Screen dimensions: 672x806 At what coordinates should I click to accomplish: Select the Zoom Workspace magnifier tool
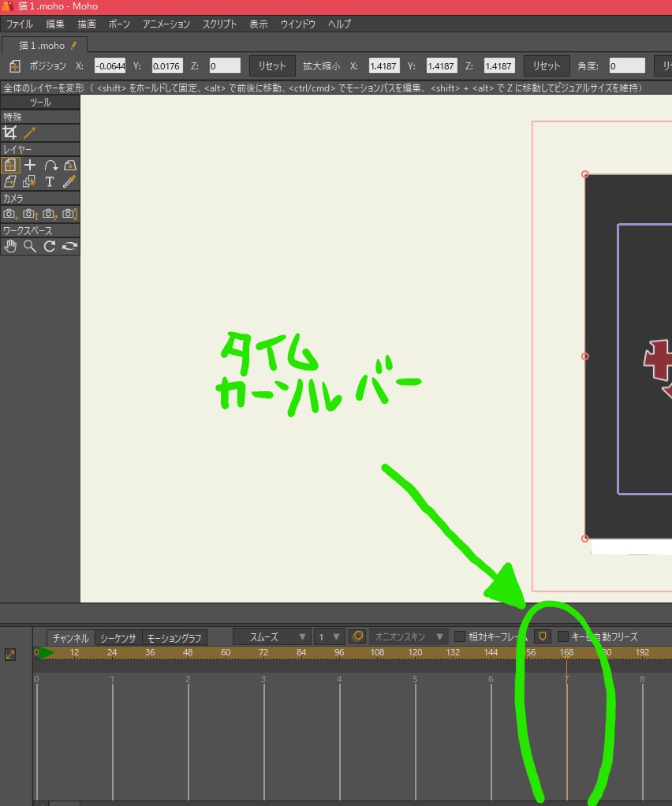coord(30,246)
